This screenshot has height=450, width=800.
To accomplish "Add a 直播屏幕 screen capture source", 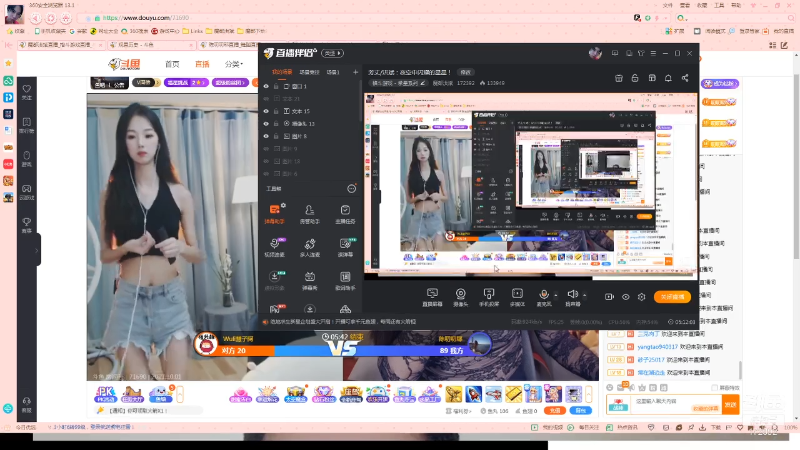I will pyautogui.click(x=432, y=296).
